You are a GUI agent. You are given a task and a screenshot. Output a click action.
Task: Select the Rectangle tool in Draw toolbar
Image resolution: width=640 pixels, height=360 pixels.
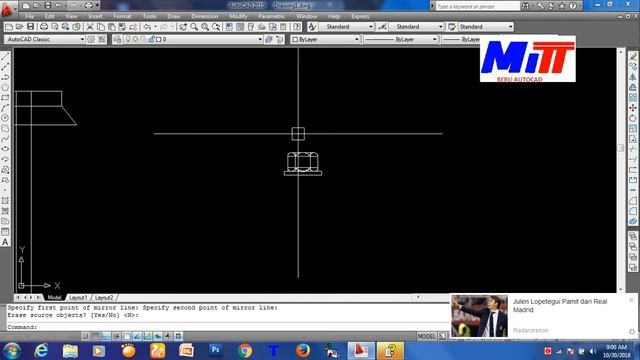point(5,98)
